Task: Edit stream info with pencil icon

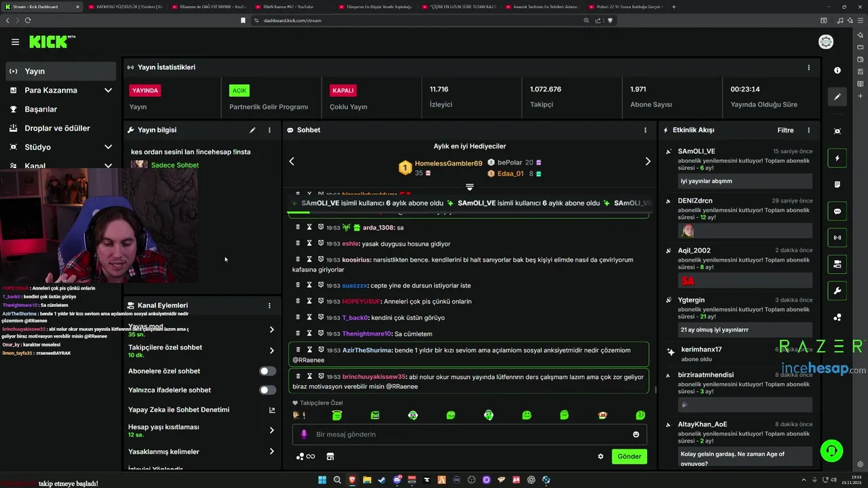Action: point(252,130)
